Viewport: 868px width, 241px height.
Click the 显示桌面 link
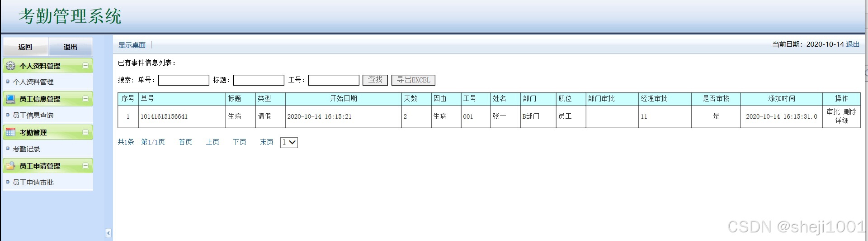[132, 45]
